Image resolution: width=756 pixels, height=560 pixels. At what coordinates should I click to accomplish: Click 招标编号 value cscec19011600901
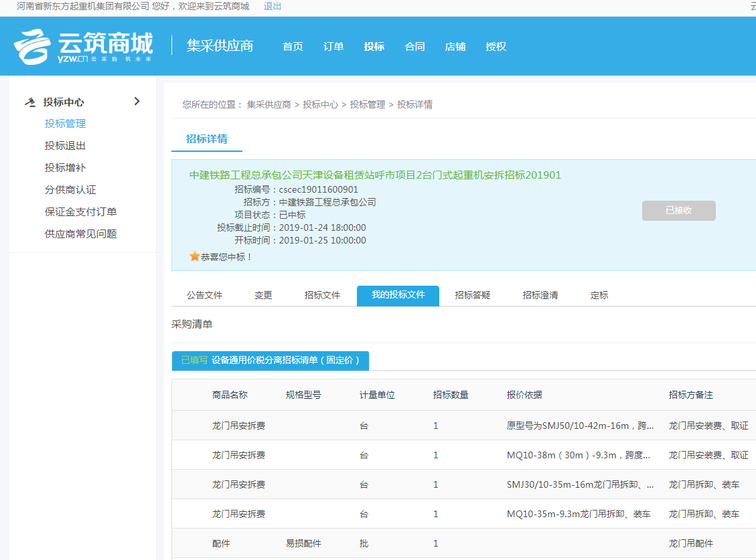pyautogui.click(x=318, y=189)
